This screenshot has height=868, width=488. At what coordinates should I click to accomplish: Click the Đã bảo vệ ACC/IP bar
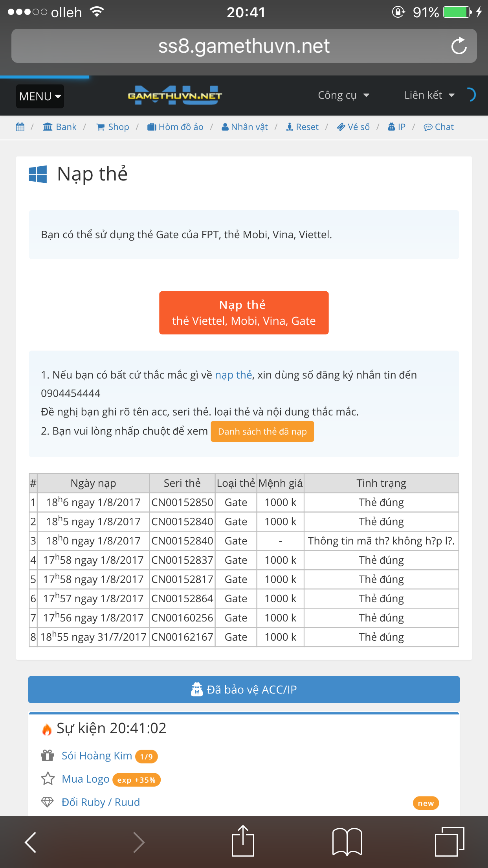(244, 690)
